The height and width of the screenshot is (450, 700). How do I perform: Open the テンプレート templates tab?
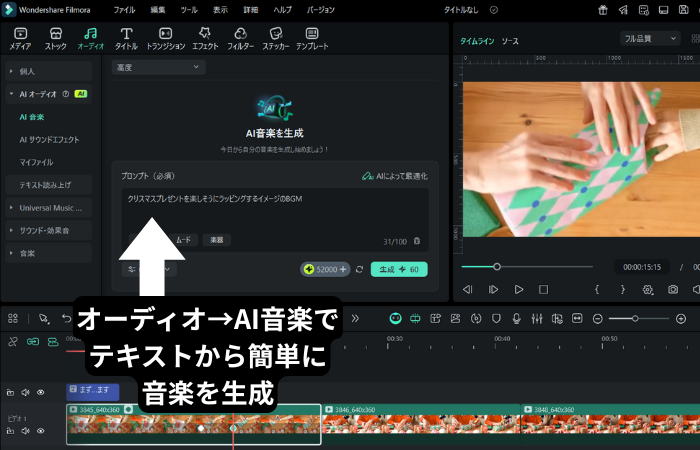(312, 38)
